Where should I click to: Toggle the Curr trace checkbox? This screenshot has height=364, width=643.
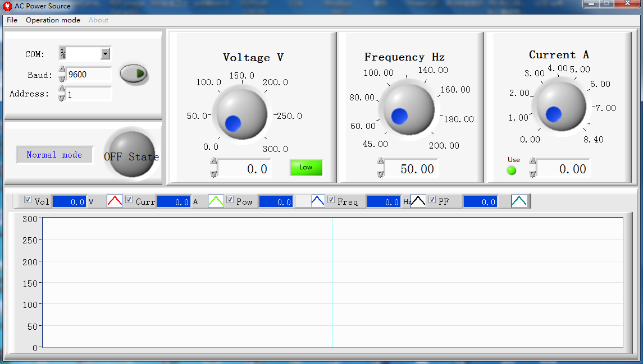[x=129, y=200]
